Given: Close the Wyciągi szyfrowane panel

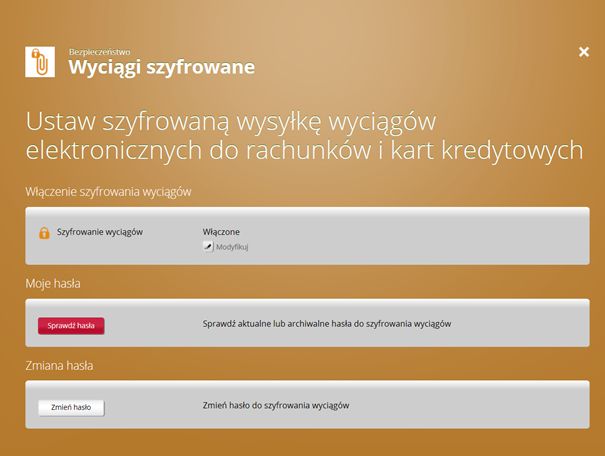Looking at the screenshot, I should click(584, 52).
